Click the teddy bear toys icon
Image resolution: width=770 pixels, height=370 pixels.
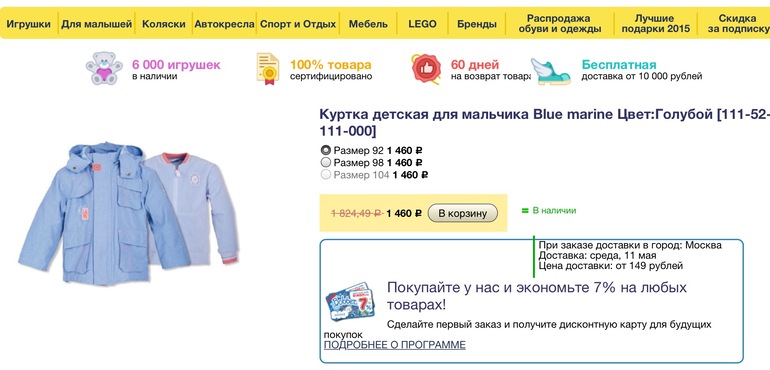pos(104,68)
